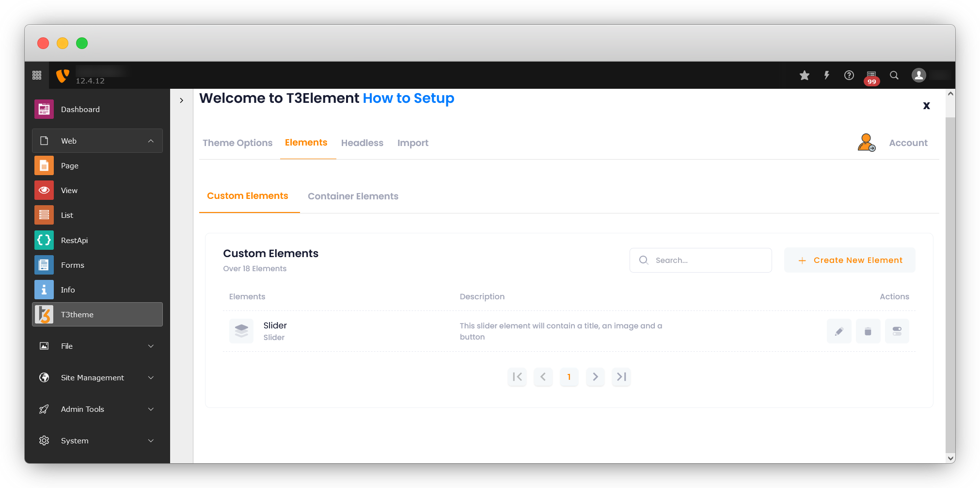Viewport: 980px width, 488px height.
Task: Open user avatar menu
Action: point(919,75)
